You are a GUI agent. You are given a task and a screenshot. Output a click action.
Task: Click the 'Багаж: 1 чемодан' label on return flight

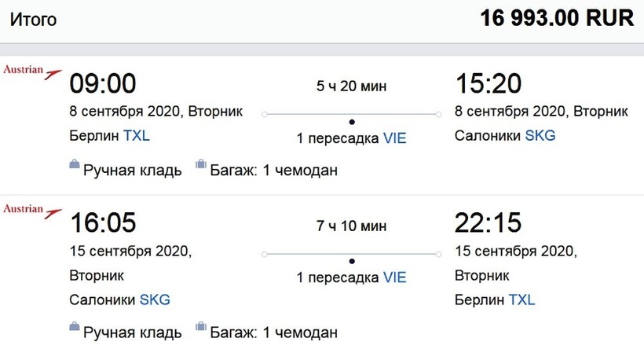tap(274, 332)
